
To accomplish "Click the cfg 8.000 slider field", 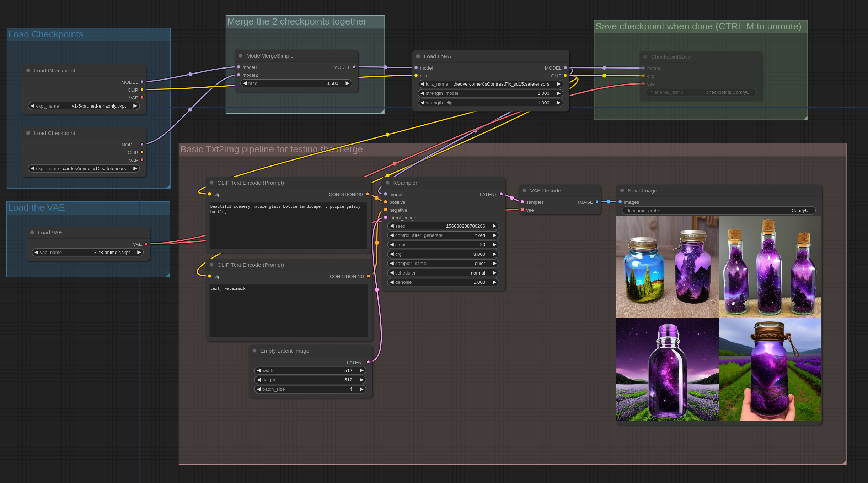I will click(x=443, y=254).
